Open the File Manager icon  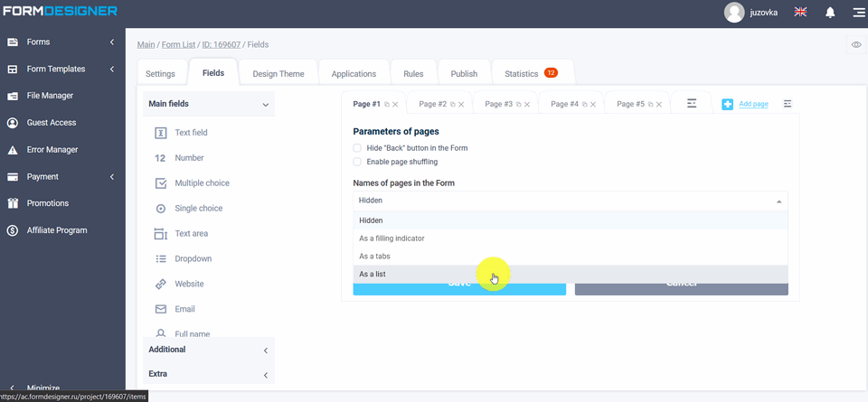point(12,96)
